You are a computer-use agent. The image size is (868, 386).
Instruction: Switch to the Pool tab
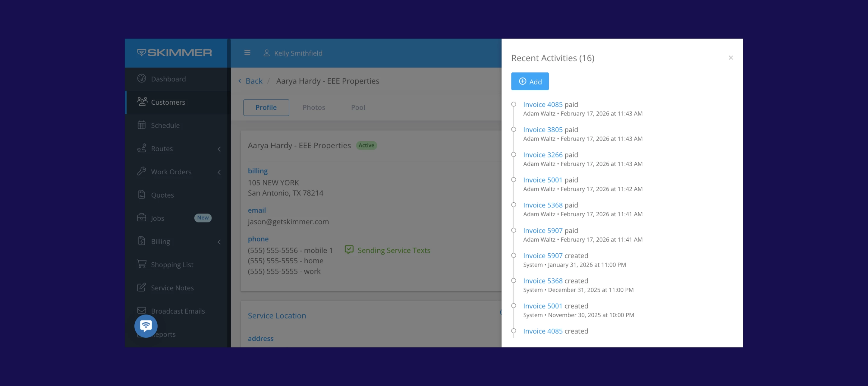358,107
